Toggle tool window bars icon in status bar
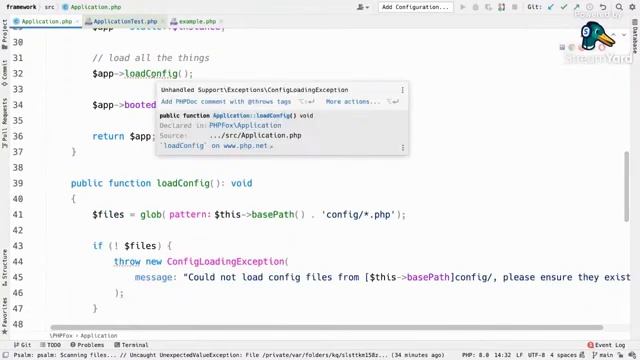Viewport: 640px width, 360px height. [5, 355]
